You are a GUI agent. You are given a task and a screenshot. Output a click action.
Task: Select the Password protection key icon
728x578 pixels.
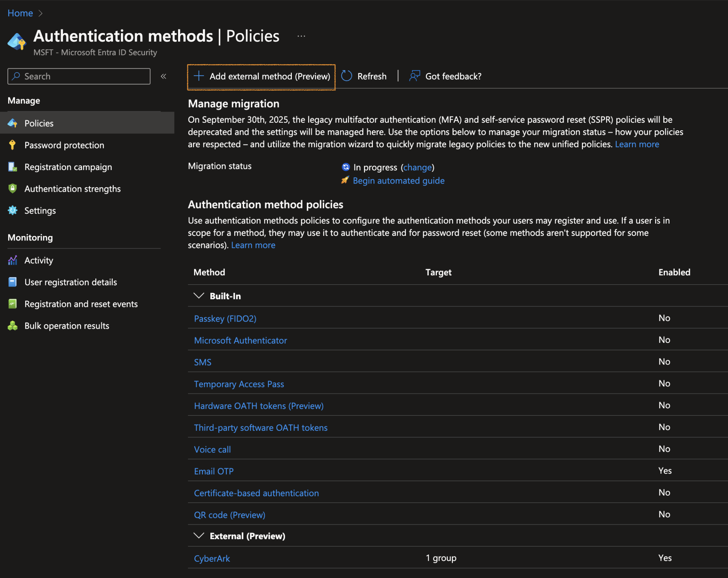[x=12, y=145]
